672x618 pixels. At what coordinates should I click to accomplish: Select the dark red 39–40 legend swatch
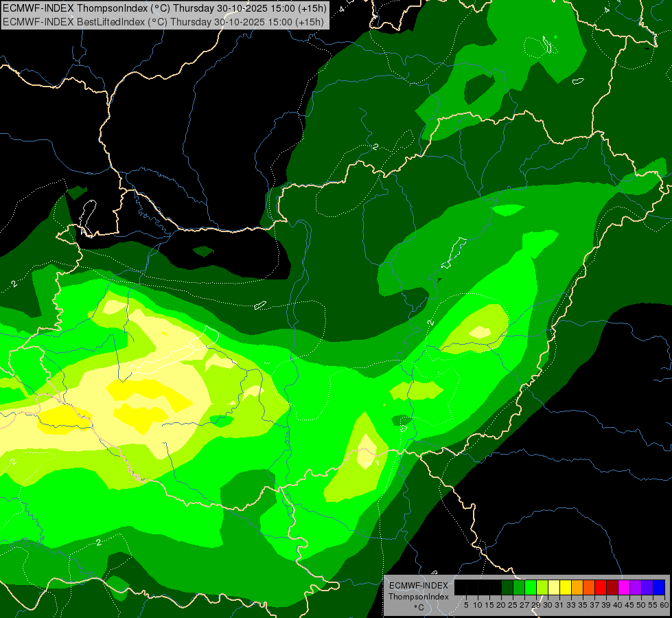(612, 587)
